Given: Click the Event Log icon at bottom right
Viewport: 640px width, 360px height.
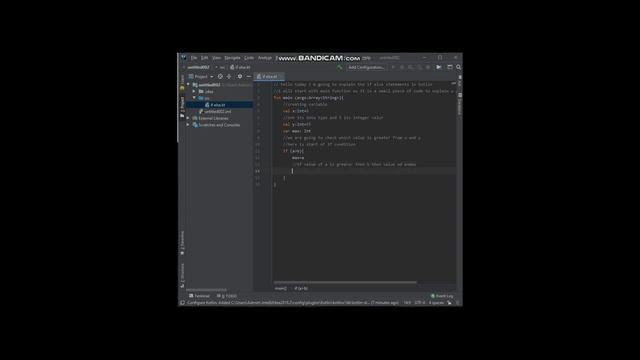Looking at the screenshot, I should (433, 296).
